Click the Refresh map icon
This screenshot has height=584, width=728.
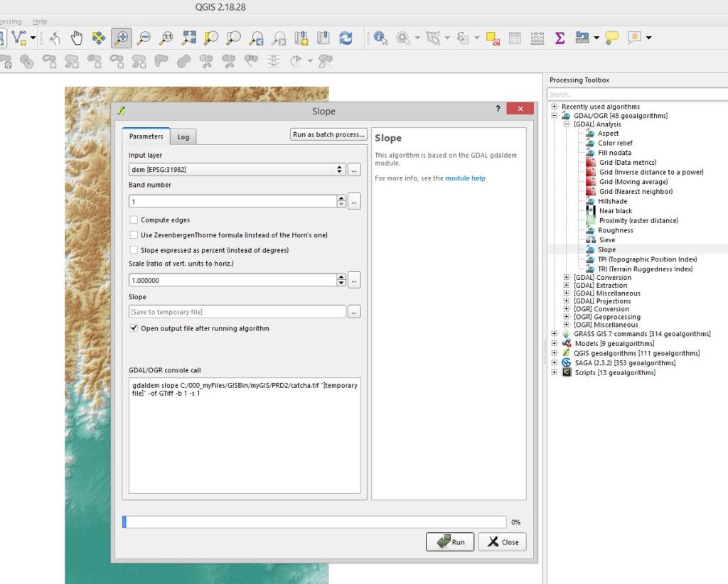tap(346, 38)
